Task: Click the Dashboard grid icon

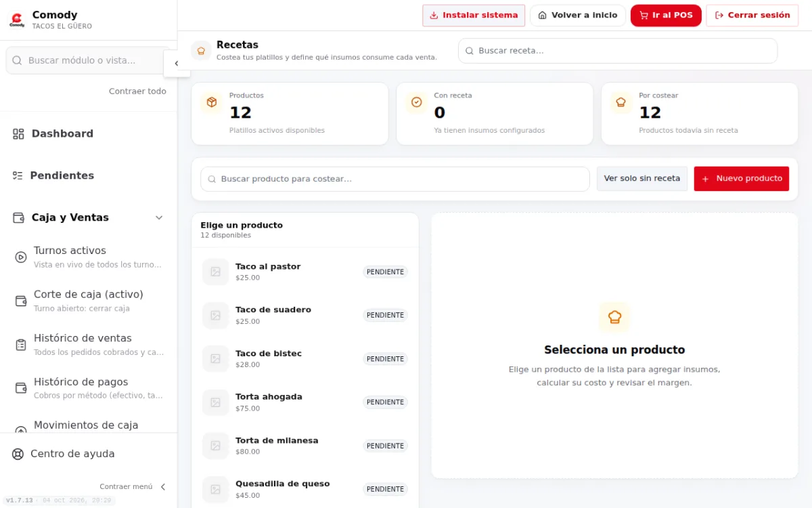Action: tap(18, 134)
